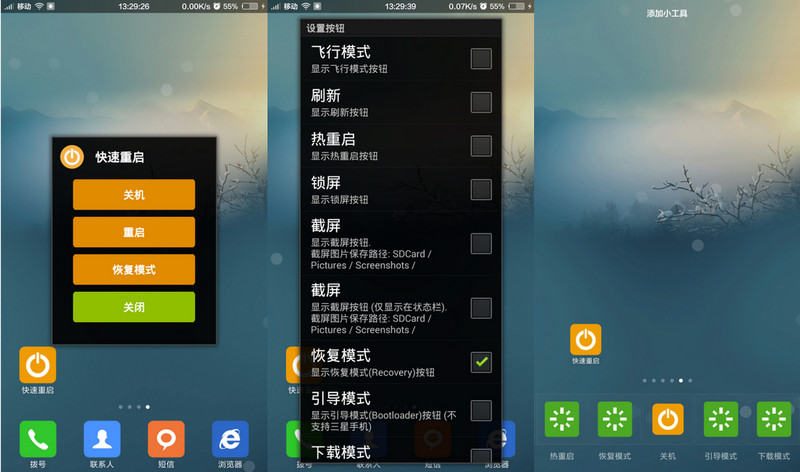800x472 pixels.
Task: Open the 浏览器 browser app
Action: (x=230, y=439)
